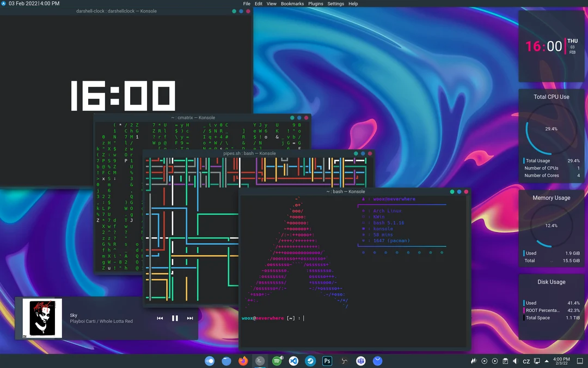The width and height of the screenshot is (588, 368).
Task: Open the Settings menu in Konsole
Action: 335,4
